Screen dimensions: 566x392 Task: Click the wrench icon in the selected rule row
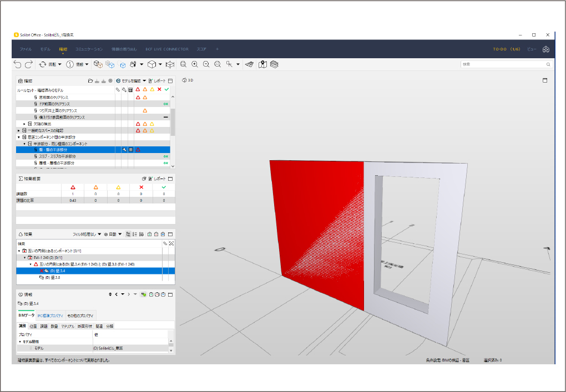click(x=124, y=150)
